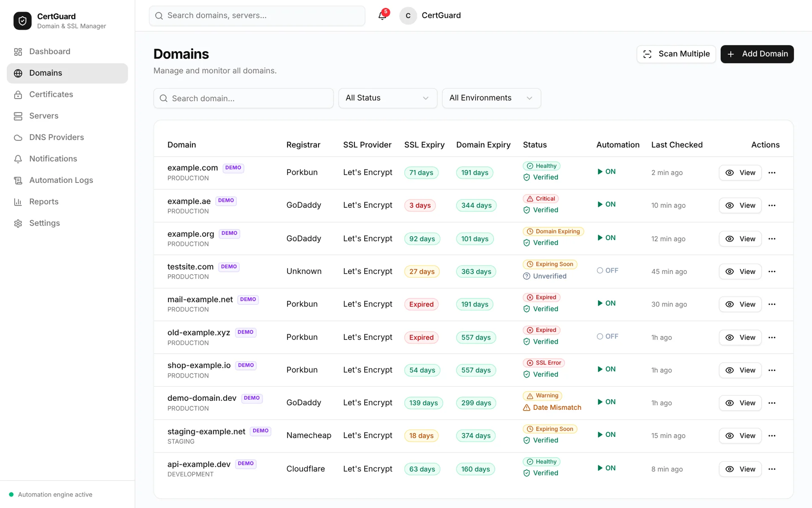Click the Add Domain button
Screen dimensions: 812x508
click(x=757, y=54)
